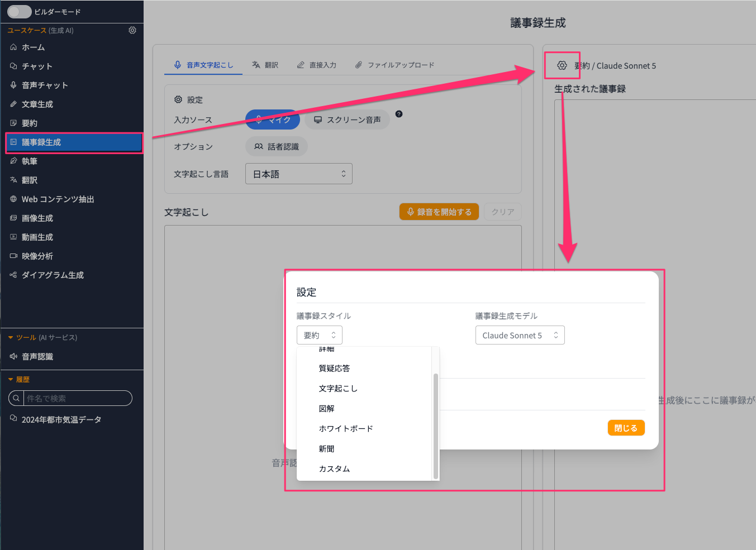Viewport: 756px width, 550px height.
Task: Toggle the ビルダーモード switch
Action: pyautogui.click(x=20, y=12)
